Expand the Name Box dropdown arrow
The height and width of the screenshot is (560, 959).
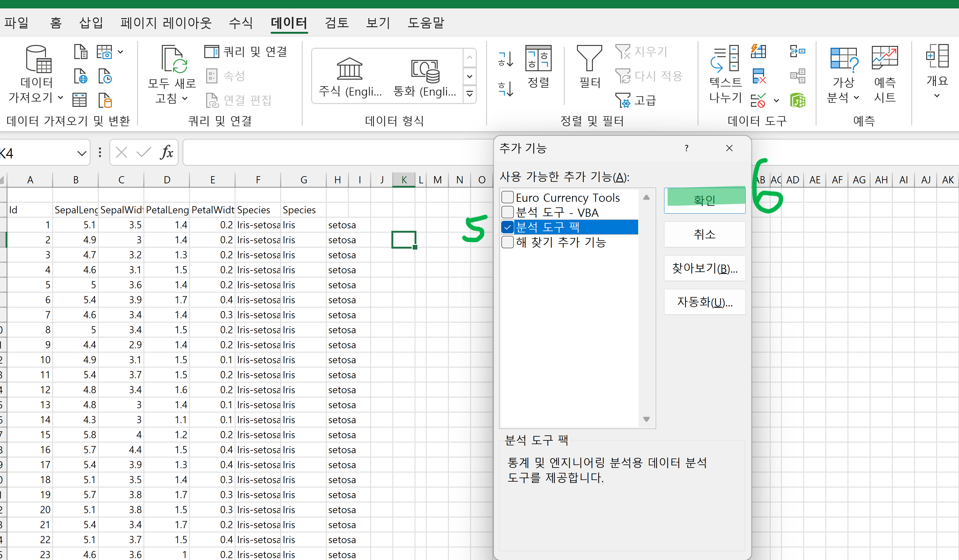click(82, 153)
